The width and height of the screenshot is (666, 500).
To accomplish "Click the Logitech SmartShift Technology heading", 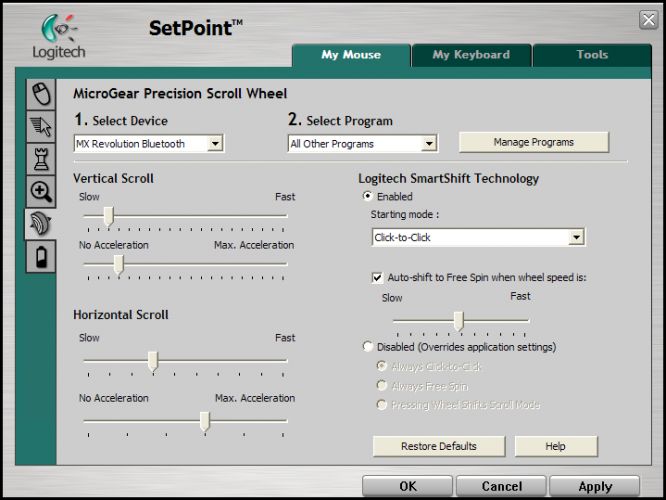I will pos(449,178).
